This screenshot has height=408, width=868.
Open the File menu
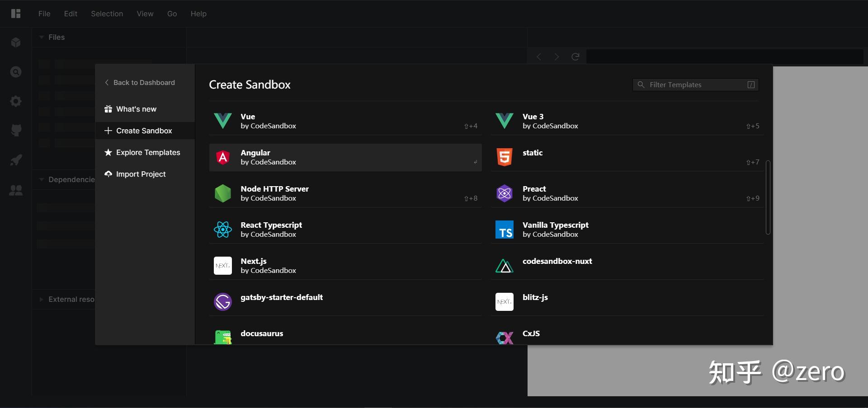tap(44, 14)
